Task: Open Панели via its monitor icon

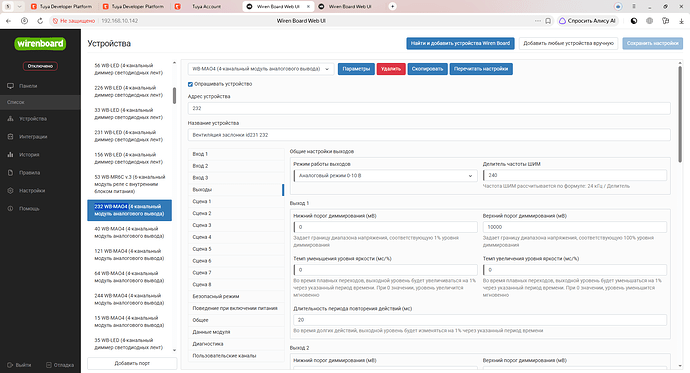Action: click(x=11, y=86)
